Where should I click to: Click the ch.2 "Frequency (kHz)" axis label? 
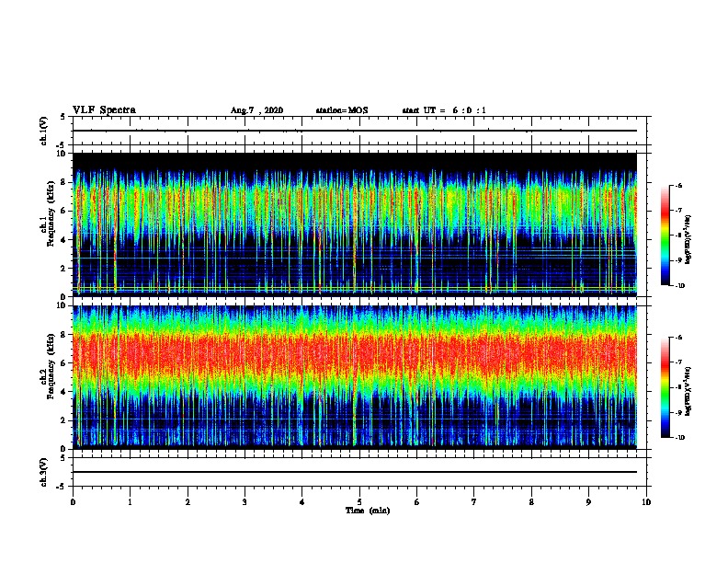[x=51, y=366]
